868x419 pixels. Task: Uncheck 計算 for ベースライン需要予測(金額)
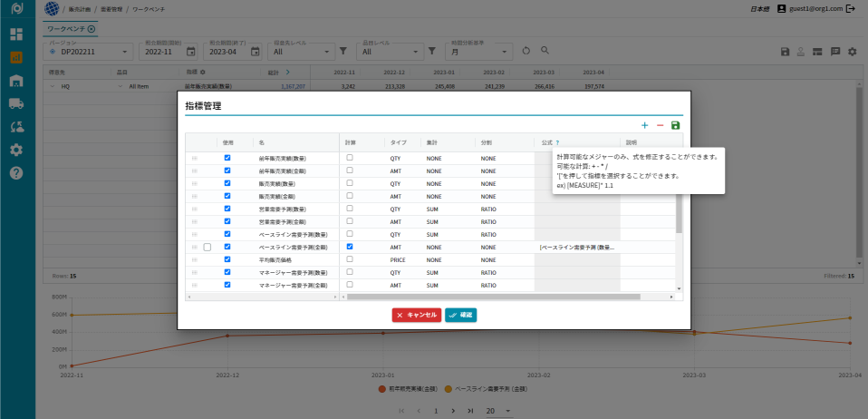[350, 246]
